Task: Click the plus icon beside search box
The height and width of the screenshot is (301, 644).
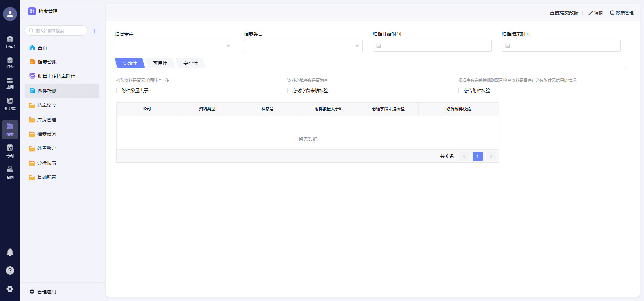Action: coord(95,31)
